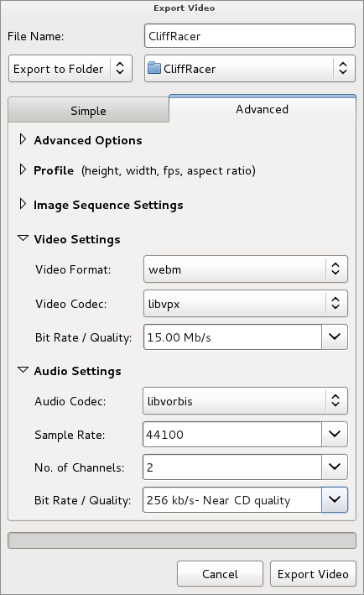Switch to the Simple tab
The image size is (364, 595).
point(88,111)
